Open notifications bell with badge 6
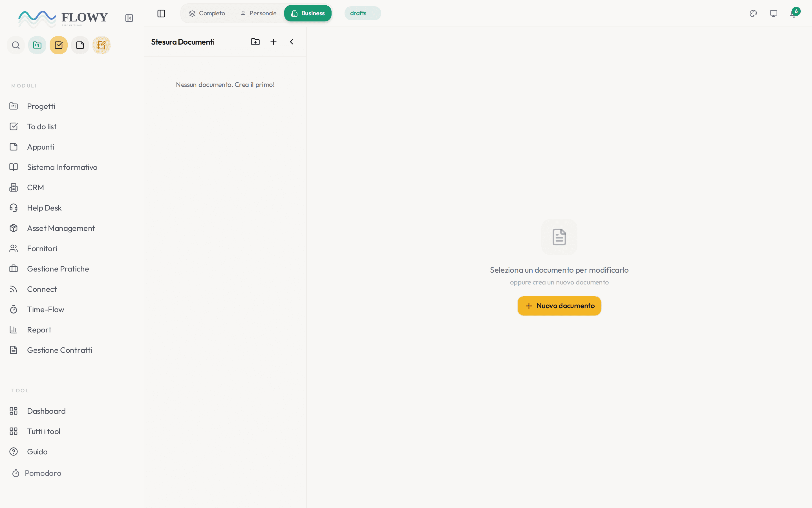The image size is (812, 508). tap(794, 14)
